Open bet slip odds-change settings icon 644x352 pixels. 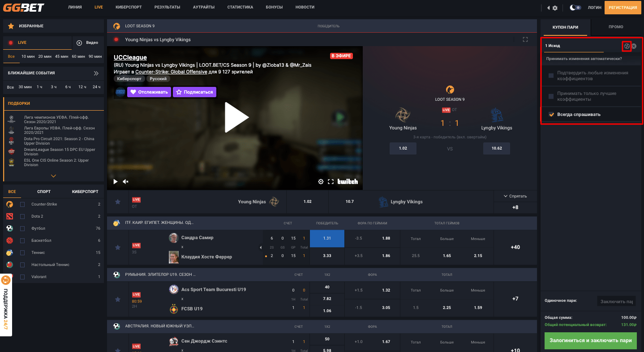tap(627, 46)
